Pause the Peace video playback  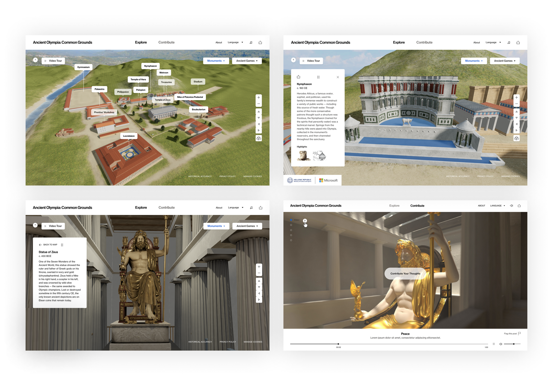pos(493,344)
